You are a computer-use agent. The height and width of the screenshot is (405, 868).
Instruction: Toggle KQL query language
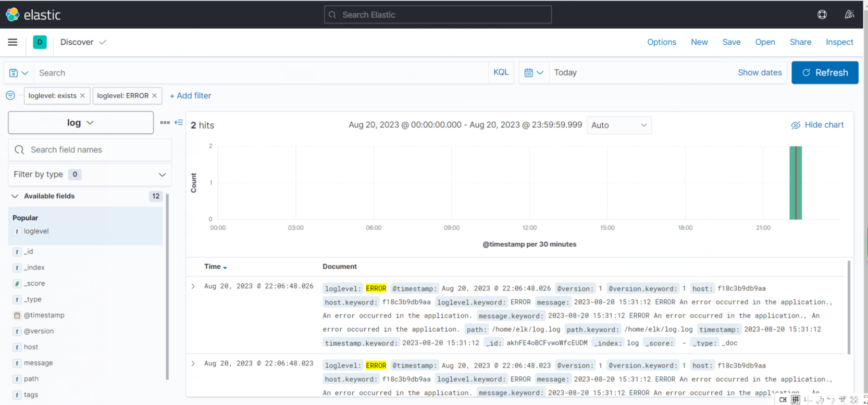point(501,72)
